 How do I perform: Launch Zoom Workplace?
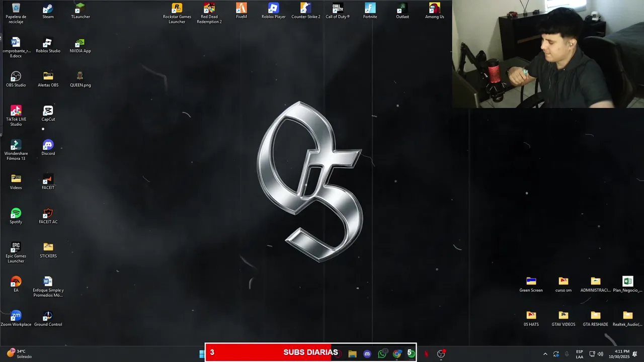[16, 319]
